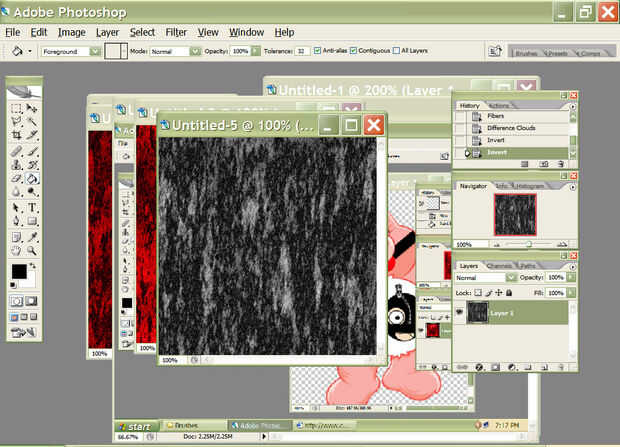The image size is (620, 447).
Task: Choose the Crop tool
Action: (17, 136)
